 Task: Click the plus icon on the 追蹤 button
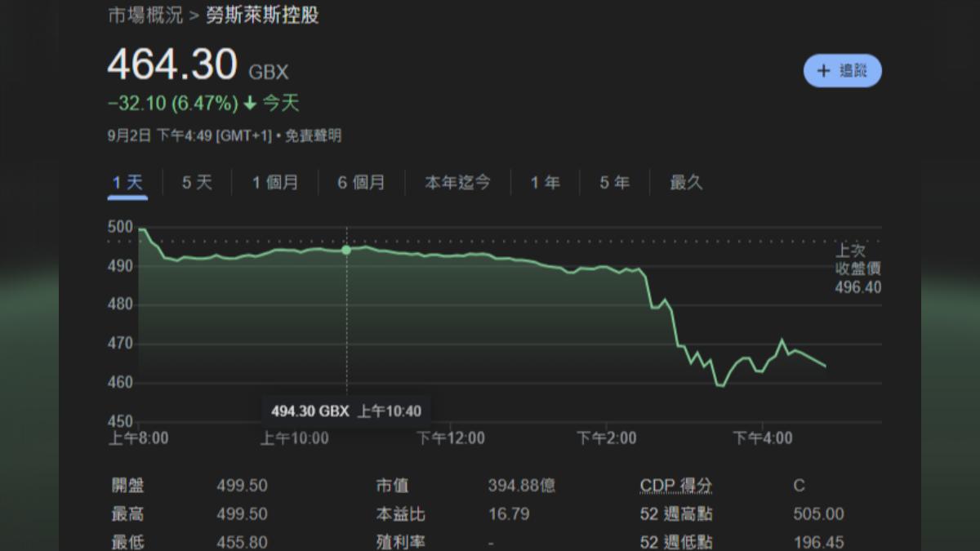point(823,71)
